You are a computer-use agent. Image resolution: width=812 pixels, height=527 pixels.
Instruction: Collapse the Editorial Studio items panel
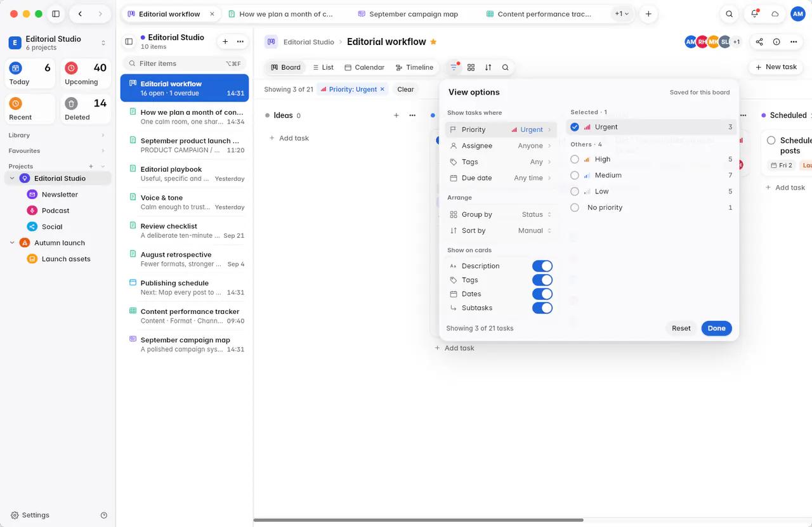[129, 42]
